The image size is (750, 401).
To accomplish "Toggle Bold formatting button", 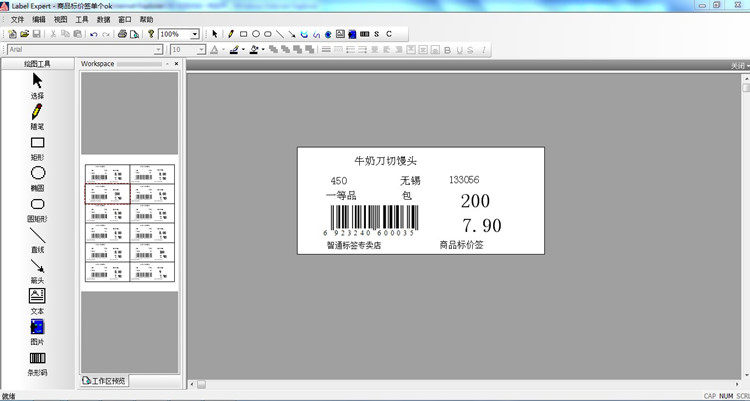I will click(448, 50).
